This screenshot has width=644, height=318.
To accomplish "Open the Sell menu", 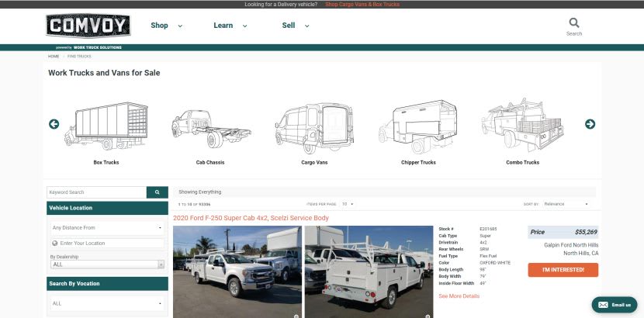I will pyautogui.click(x=289, y=26).
